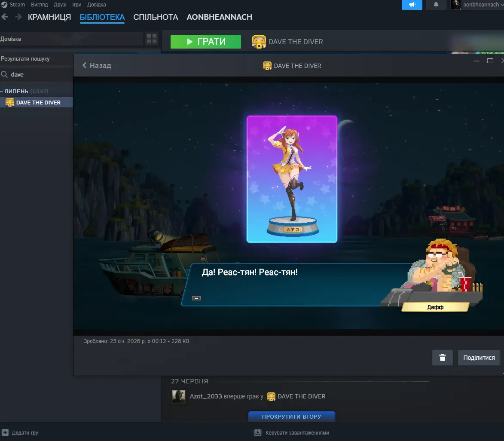Viewport: 504px width, 441px height.
Task: Click the downloads icon in the bottom bar
Action: [258, 433]
